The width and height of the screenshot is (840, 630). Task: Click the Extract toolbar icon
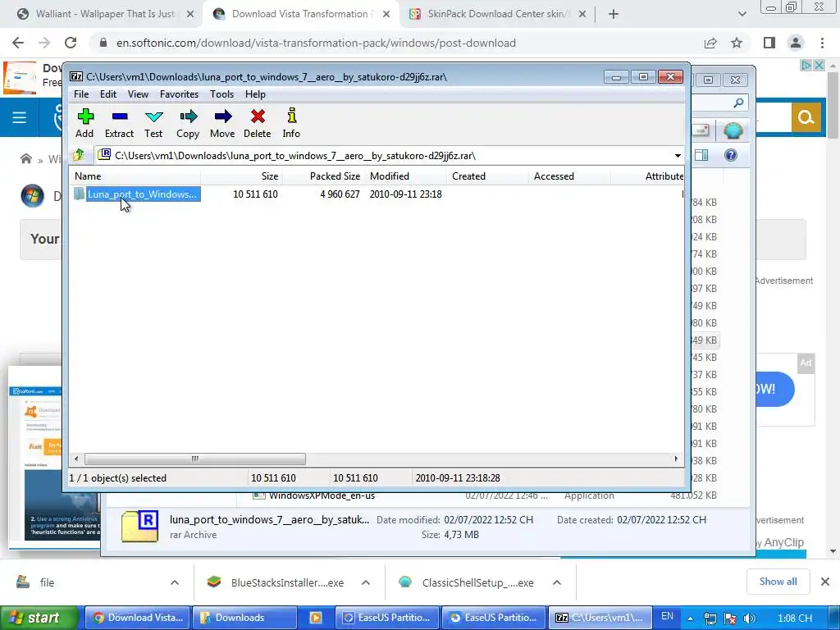coord(119,123)
